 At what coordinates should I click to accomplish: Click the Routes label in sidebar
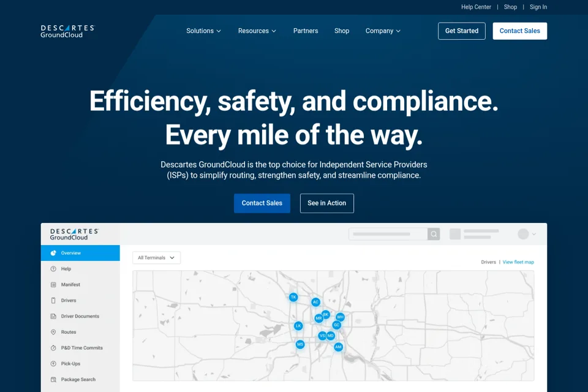click(x=69, y=332)
